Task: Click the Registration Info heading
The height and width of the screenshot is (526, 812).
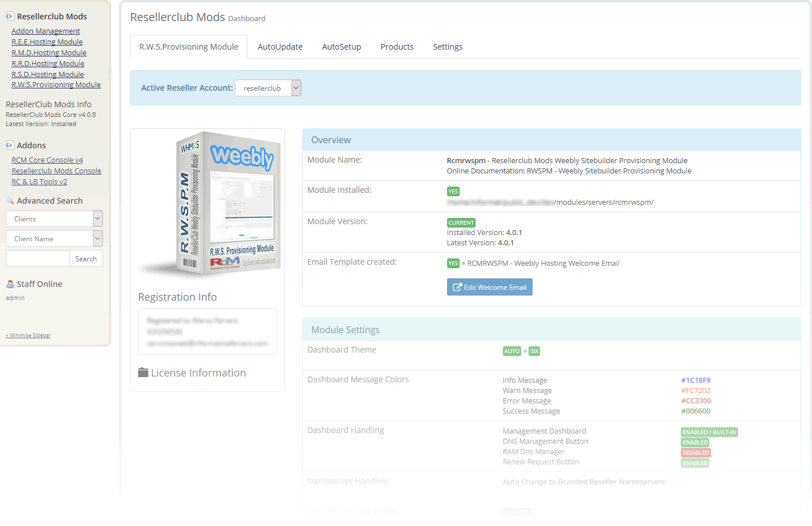Action: [177, 297]
